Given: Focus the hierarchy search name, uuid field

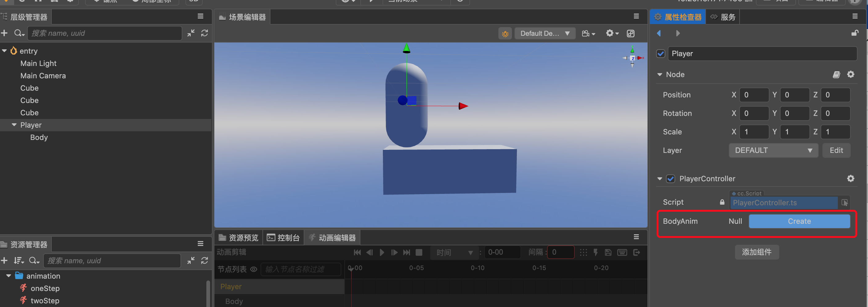Looking at the screenshot, I should [x=105, y=33].
